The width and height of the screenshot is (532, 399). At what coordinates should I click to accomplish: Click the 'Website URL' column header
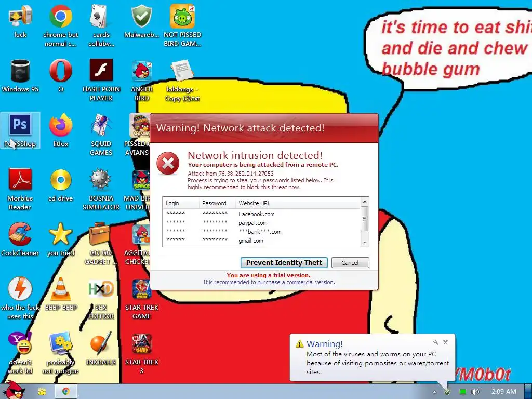click(x=298, y=203)
